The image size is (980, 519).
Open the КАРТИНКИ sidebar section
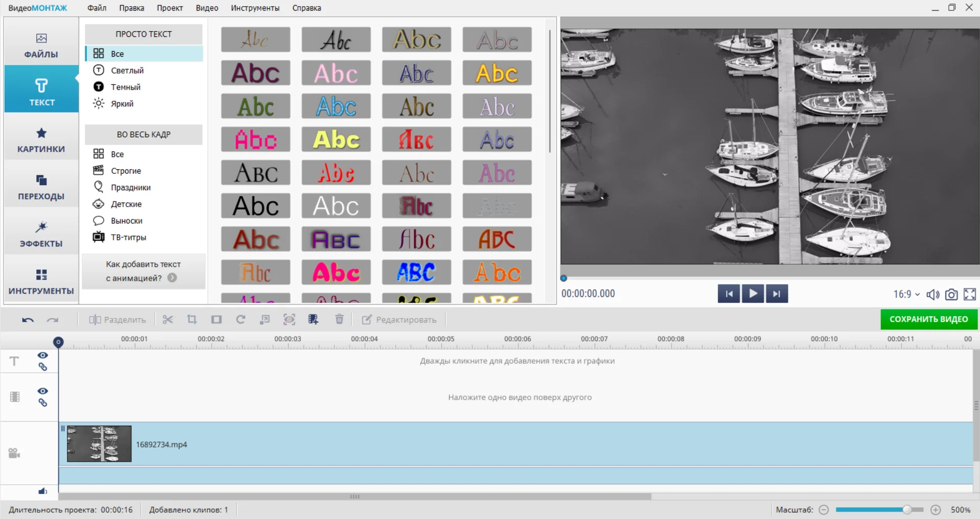click(41, 140)
